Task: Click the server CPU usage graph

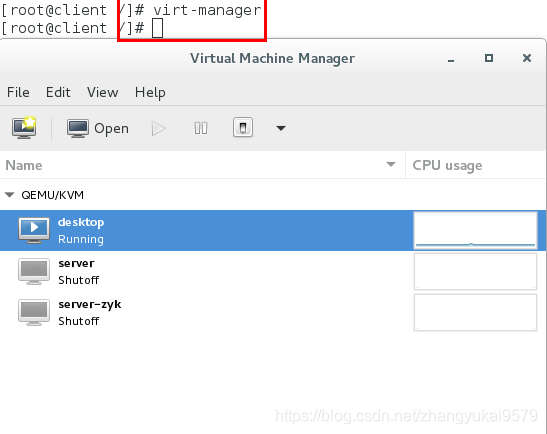Action: 475,271
